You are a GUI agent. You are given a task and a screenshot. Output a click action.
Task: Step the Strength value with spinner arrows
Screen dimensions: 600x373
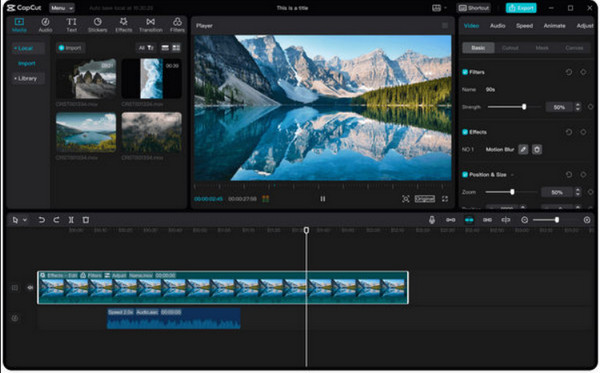(x=577, y=107)
